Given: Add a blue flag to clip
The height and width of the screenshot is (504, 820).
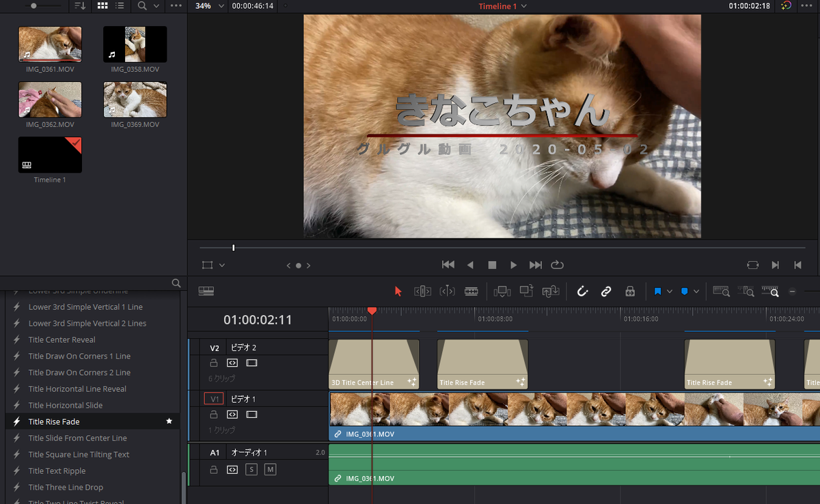Looking at the screenshot, I should (x=657, y=292).
